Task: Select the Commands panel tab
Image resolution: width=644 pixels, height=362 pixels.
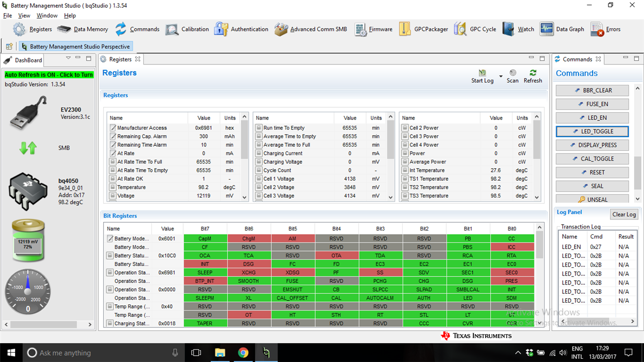Action: [578, 59]
